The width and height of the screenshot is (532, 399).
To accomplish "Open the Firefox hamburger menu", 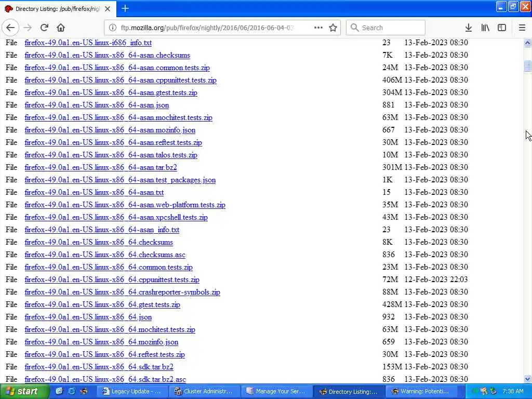I will coord(522,28).
